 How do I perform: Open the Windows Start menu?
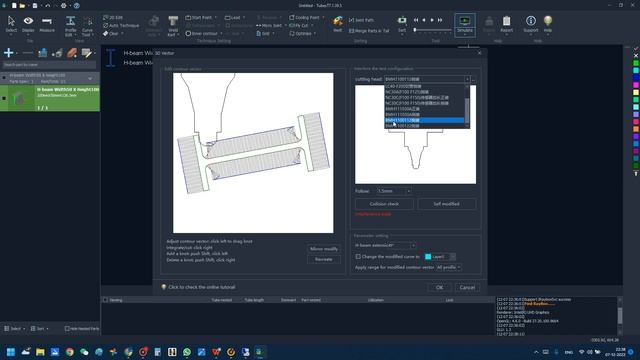click(11, 352)
